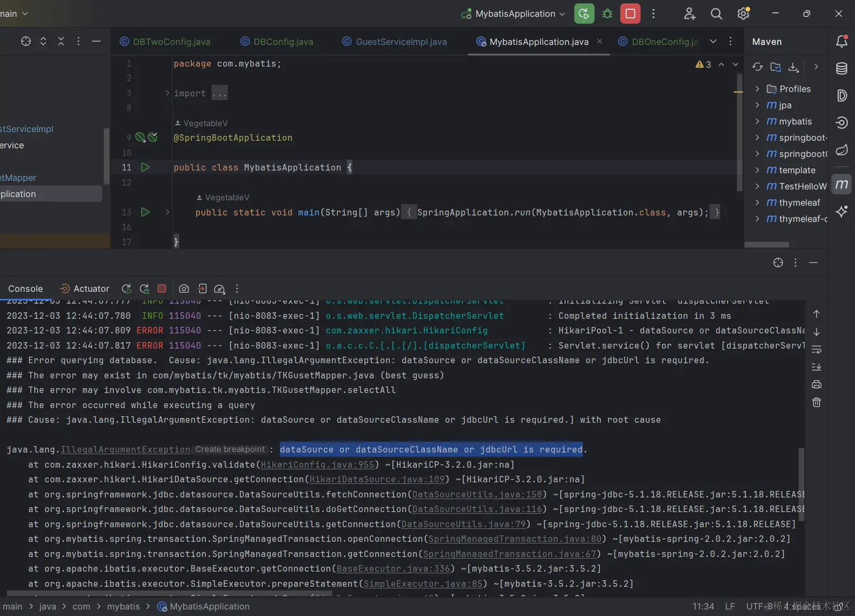
Task: Open the Database tool window
Action: point(841,68)
